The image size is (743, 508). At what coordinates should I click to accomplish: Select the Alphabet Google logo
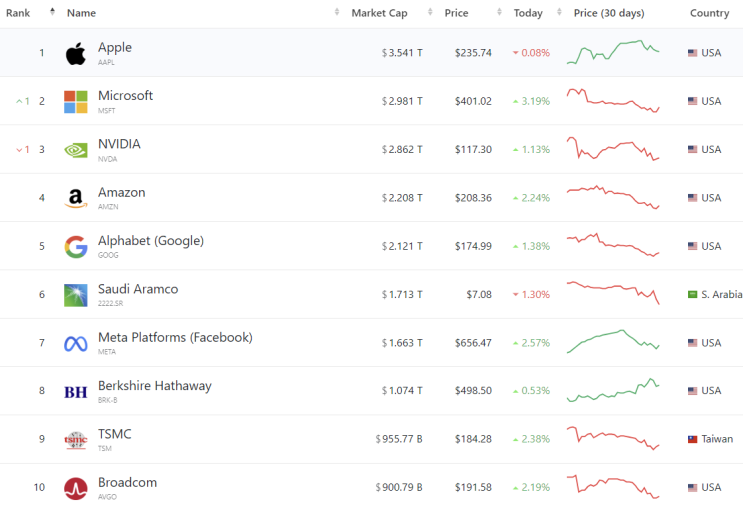[x=76, y=246]
